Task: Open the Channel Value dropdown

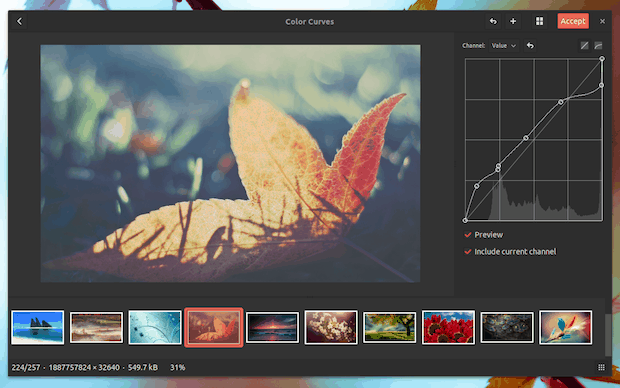Action: [503, 46]
